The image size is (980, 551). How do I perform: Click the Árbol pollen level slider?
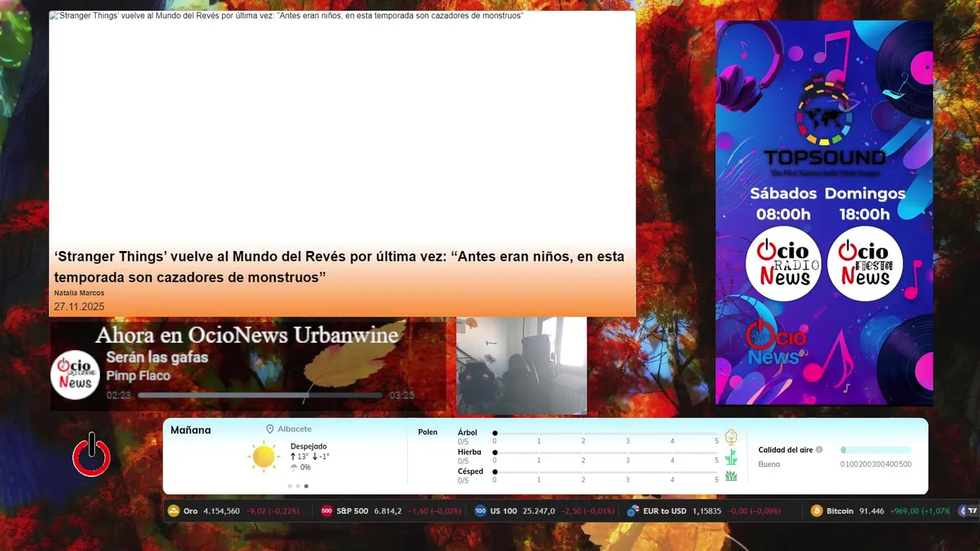(x=606, y=433)
